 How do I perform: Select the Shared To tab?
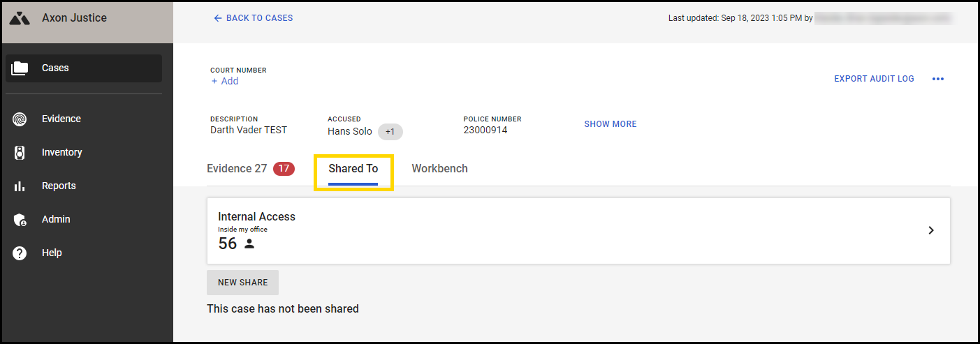click(353, 169)
